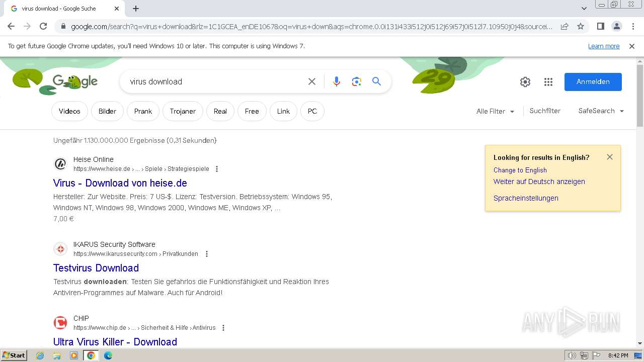Open the Windows Start menu

tap(14, 355)
